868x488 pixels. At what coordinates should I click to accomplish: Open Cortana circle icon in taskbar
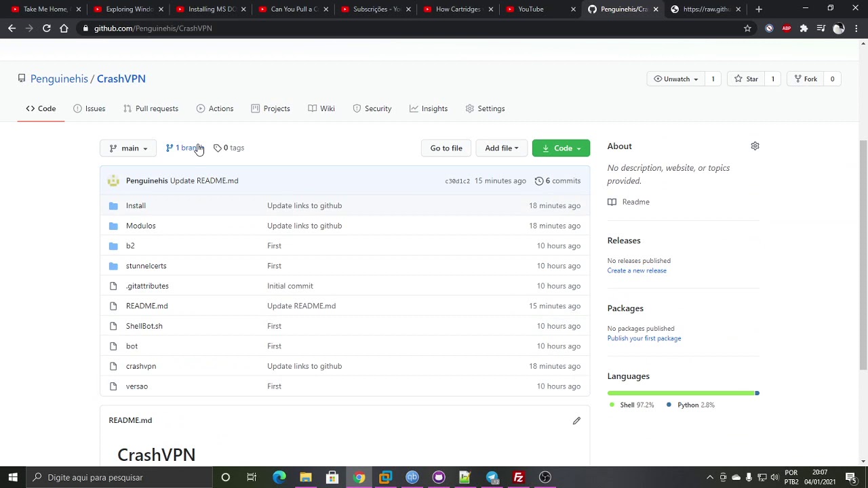point(225,477)
